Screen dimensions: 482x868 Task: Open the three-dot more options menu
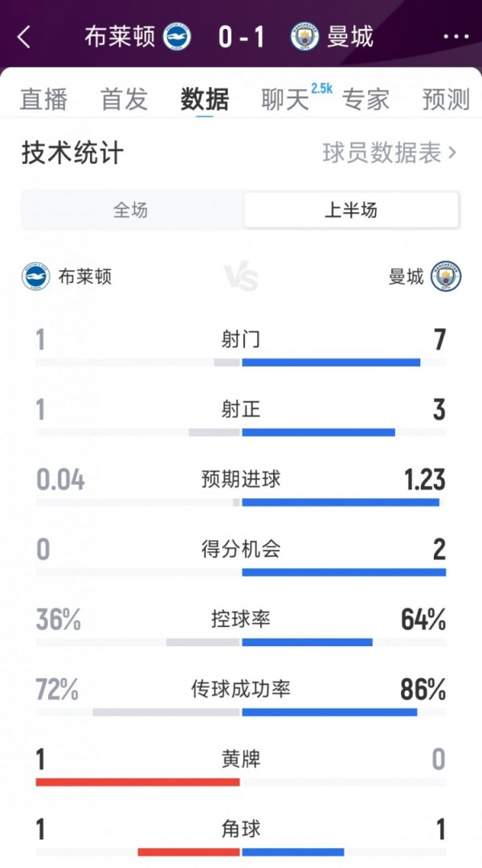(x=455, y=37)
